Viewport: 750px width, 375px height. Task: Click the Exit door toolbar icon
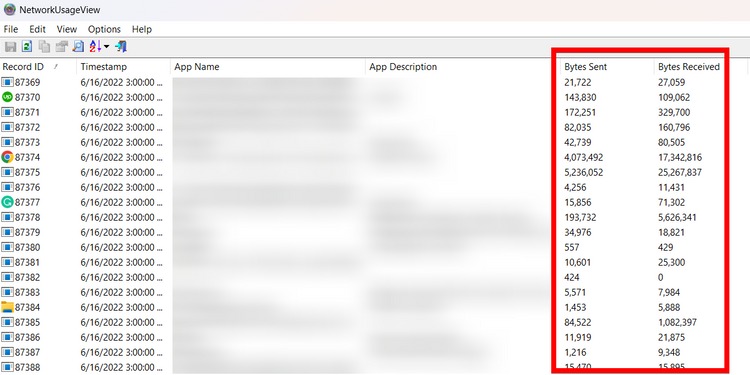(121, 47)
